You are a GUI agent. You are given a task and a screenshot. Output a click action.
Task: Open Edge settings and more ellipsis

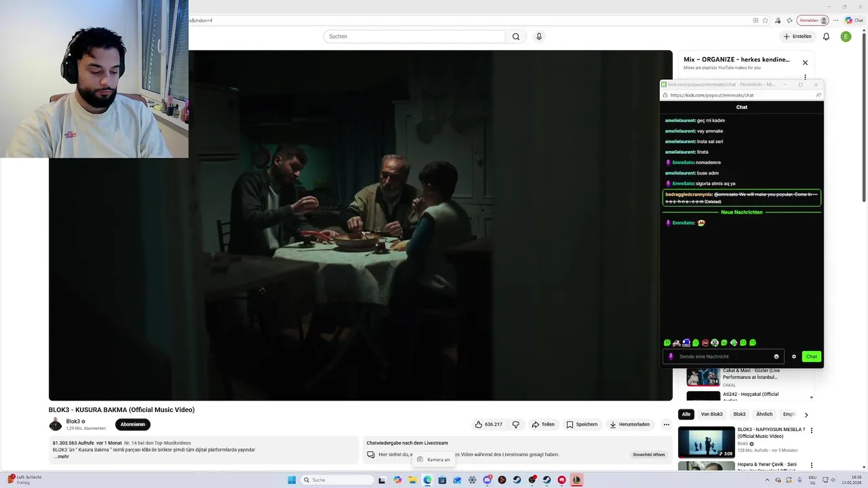[x=837, y=20]
